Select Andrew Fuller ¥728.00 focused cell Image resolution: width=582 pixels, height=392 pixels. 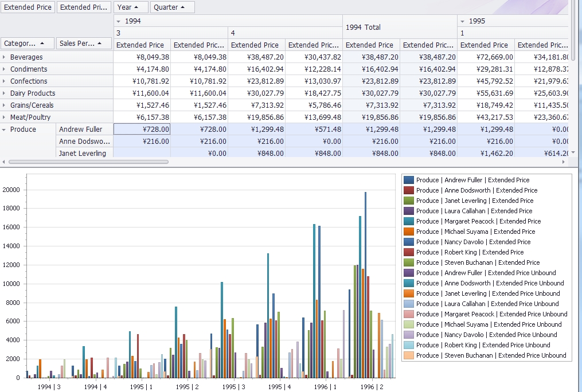tap(142, 130)
